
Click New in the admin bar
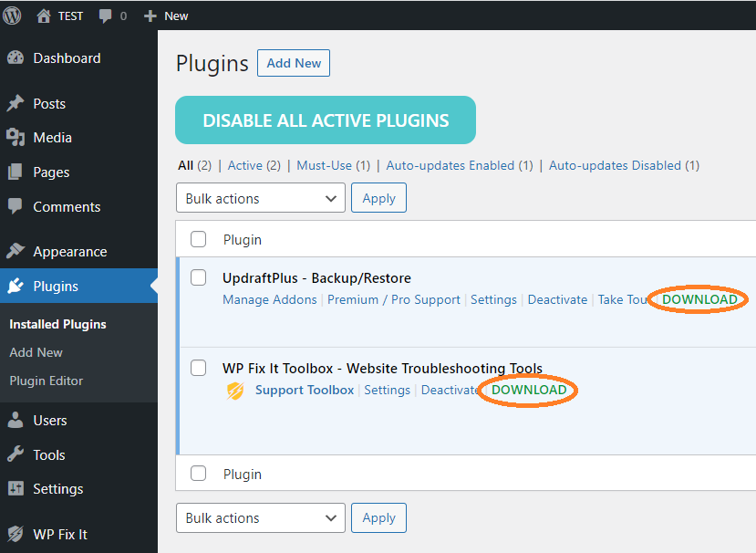(x=176, y=16)
